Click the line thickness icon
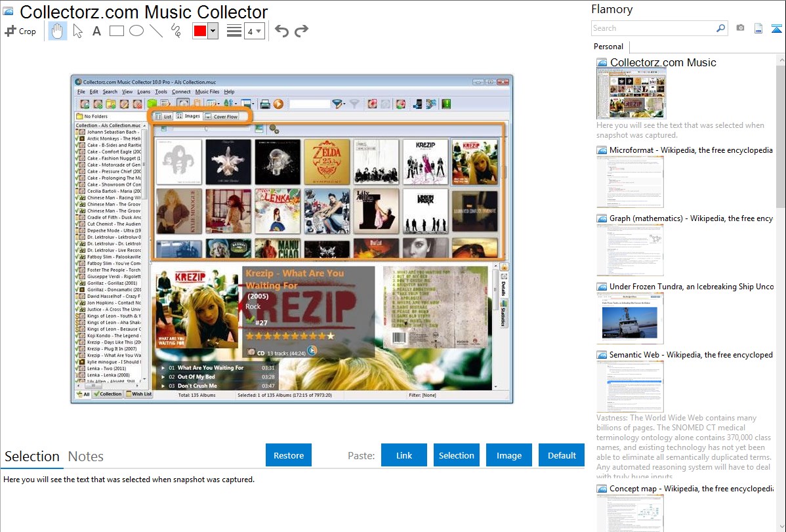 tap(234, 31)
